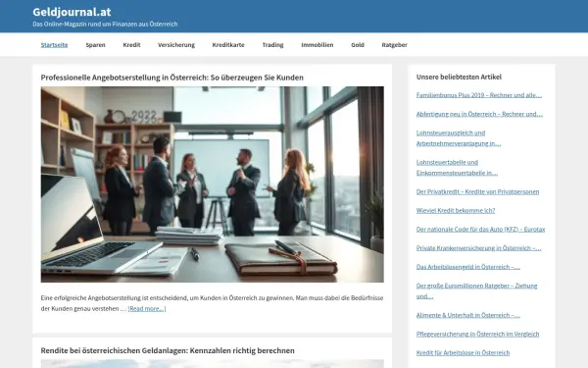Open Der große Euromillionen Ratgeber link
This screenshot has height=368, width=588.
click(476, 291)
